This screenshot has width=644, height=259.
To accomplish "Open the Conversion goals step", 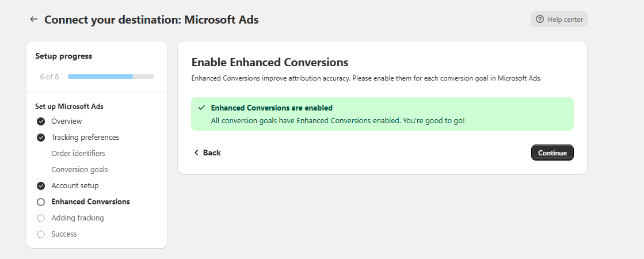I will point(79,170).
